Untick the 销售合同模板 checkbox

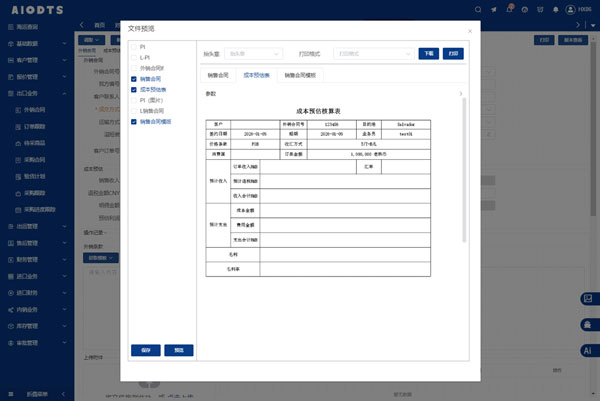coord(134,122)
